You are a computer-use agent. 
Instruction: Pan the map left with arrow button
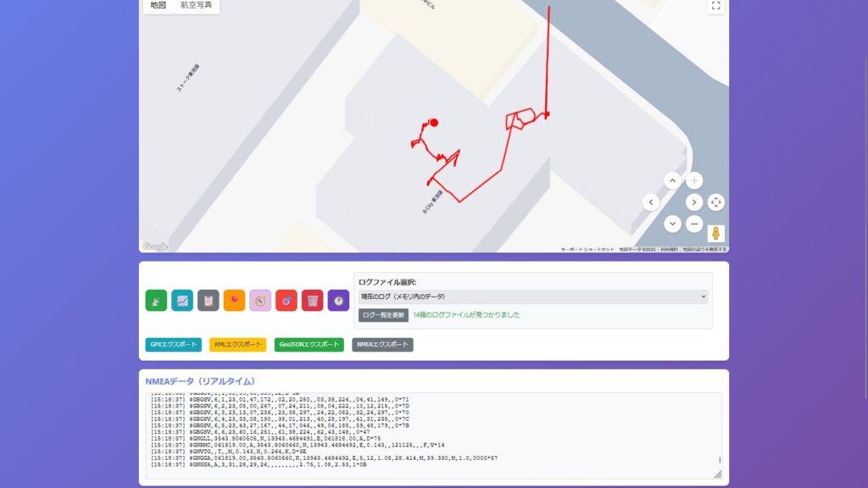point(651,202)
